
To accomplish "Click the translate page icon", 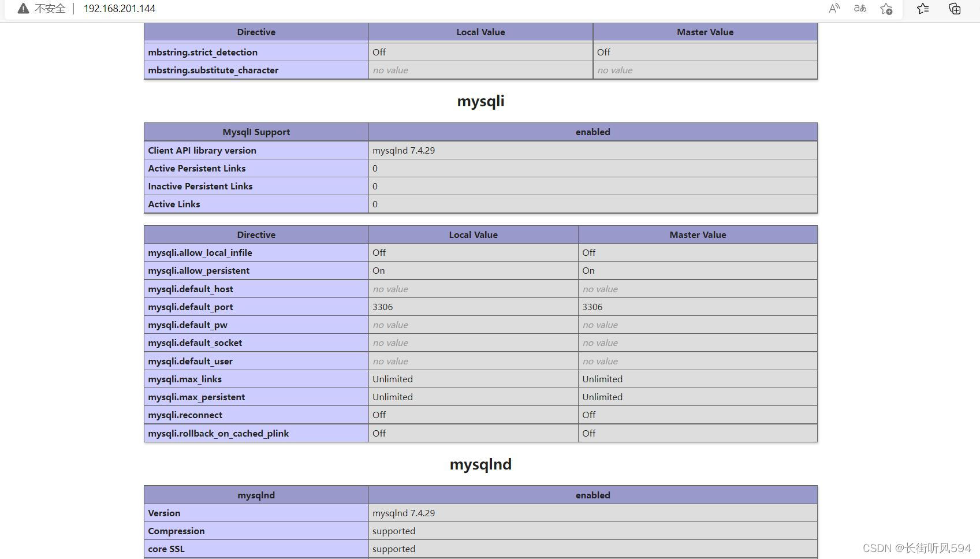I will pyautogui.click(x=860, y=9).
